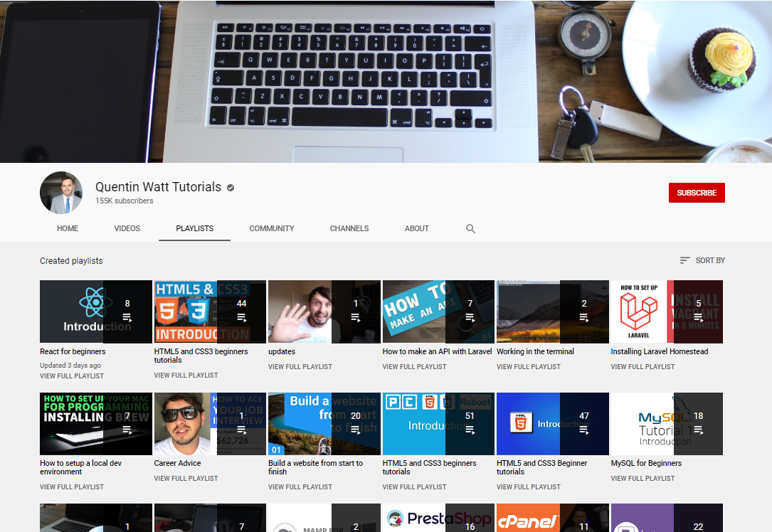View full playlist for How to make an API
The width and height of the screenshot is (772, 532).
click(414, 367)
